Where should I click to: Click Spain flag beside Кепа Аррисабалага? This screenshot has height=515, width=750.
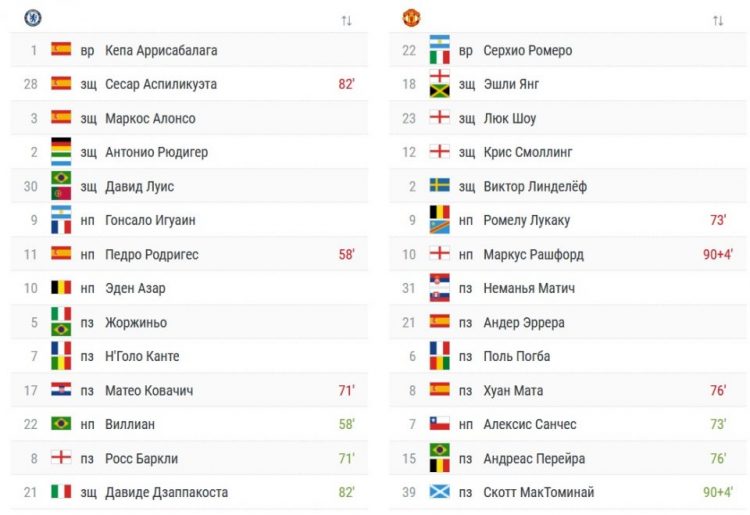tap(61, 50)
